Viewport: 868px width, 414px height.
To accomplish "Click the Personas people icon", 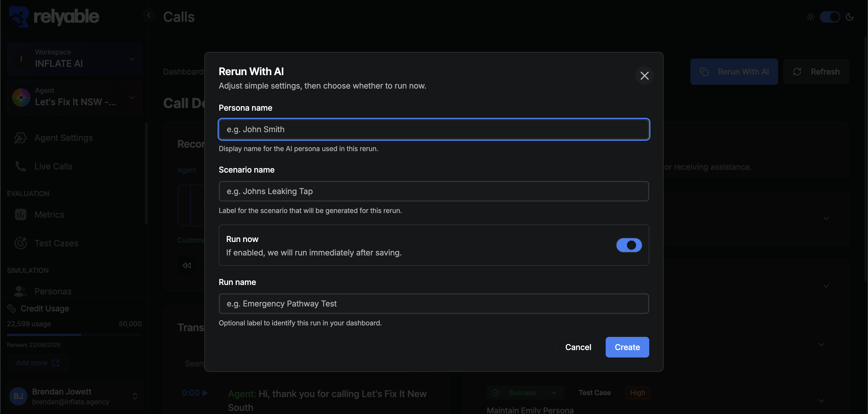I will 21,291.
